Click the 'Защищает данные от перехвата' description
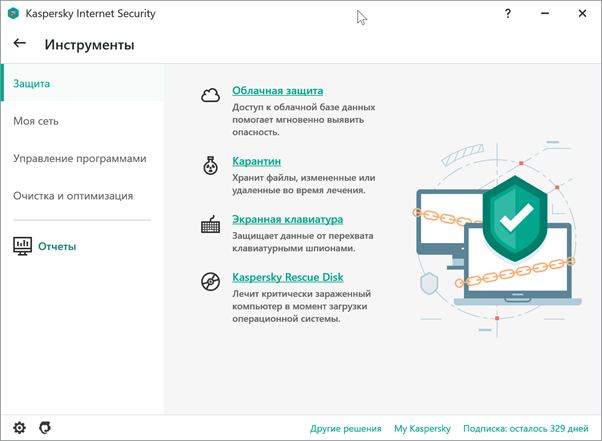602x441 pixels. [x=303, y=242]
